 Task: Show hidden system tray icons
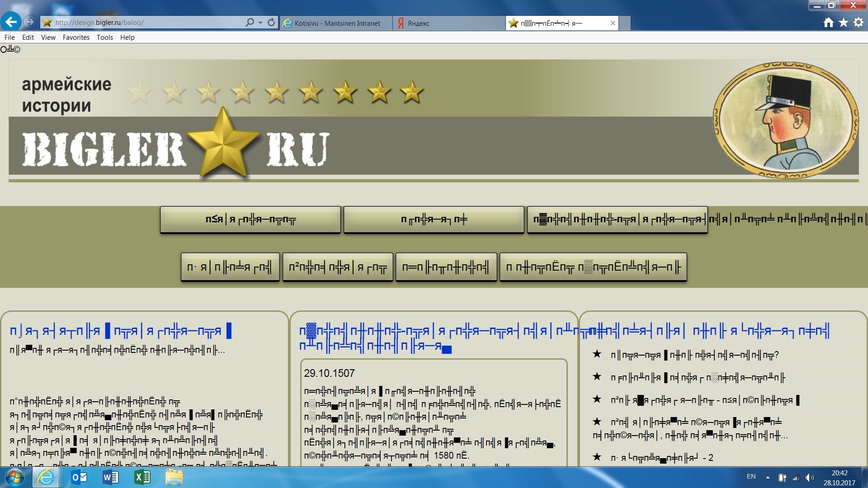[768, 477]
